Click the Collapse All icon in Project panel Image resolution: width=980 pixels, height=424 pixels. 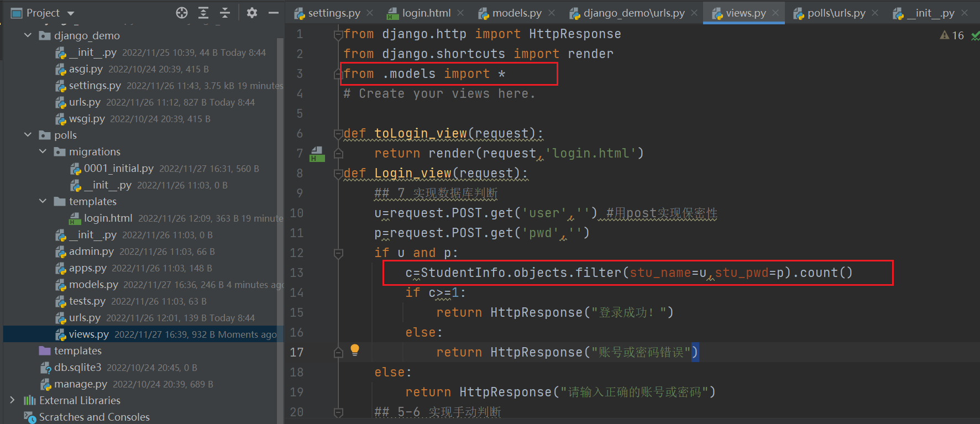coord(225,13)
